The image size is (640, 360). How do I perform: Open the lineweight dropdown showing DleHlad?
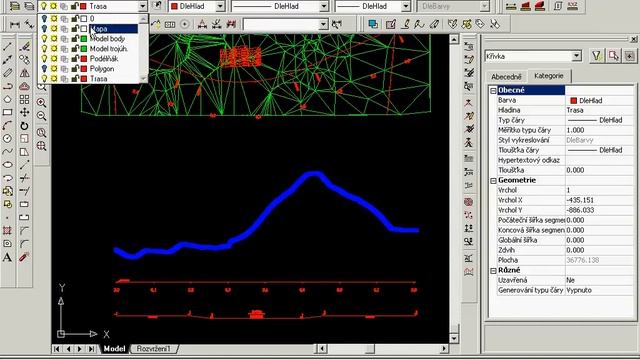(406, 6)
